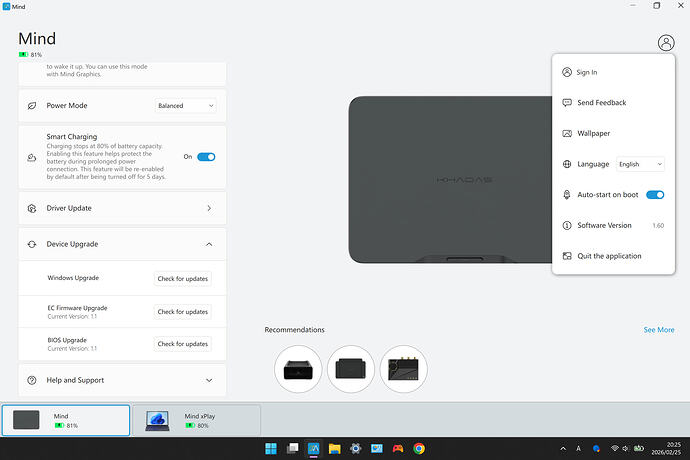
Task: Click the See More link
Action: (x=658, y=330)
